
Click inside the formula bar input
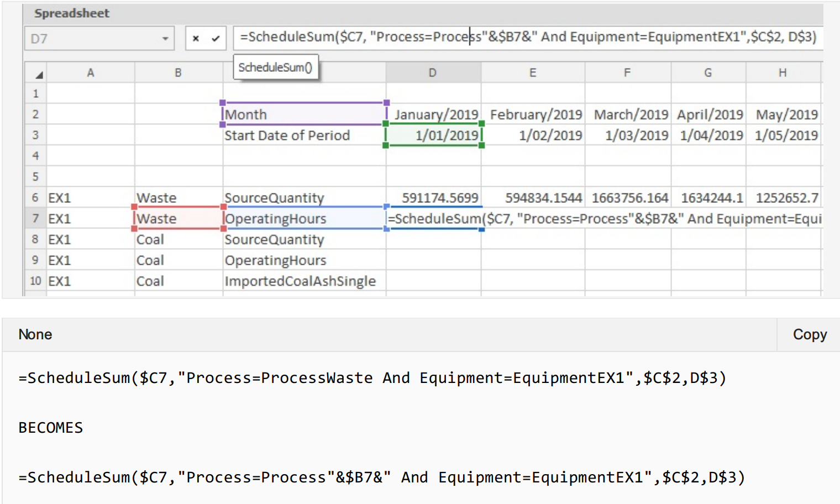click(x=527, y=37)
